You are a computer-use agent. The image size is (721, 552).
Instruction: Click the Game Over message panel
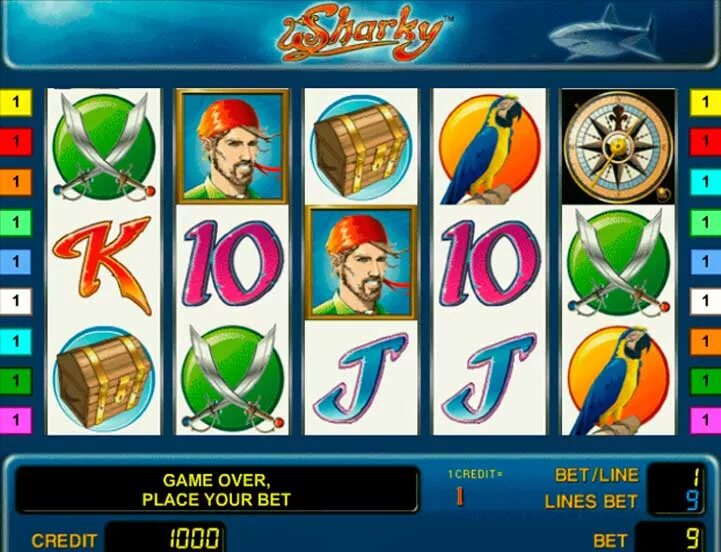click(x=217, y=489)
